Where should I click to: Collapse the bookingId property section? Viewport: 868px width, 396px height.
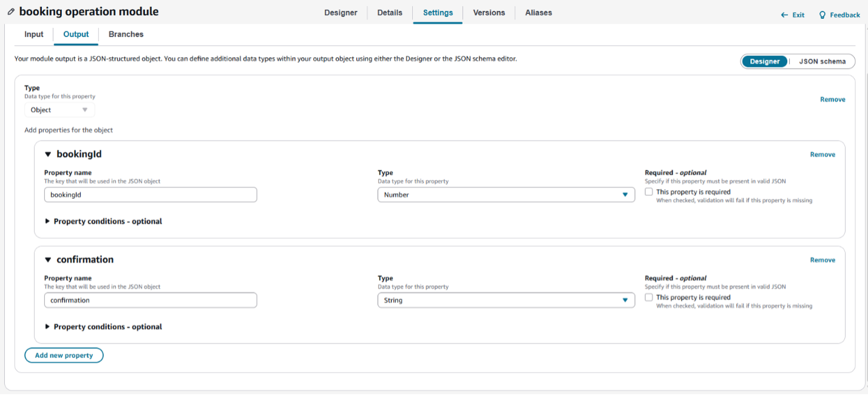[49, 155]
